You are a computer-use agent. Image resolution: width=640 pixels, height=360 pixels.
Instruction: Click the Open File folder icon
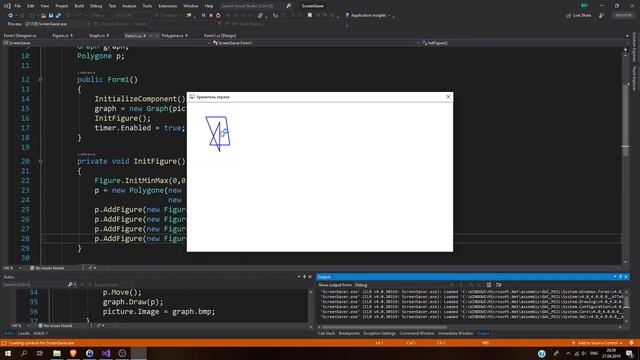[x=43, y=16]
